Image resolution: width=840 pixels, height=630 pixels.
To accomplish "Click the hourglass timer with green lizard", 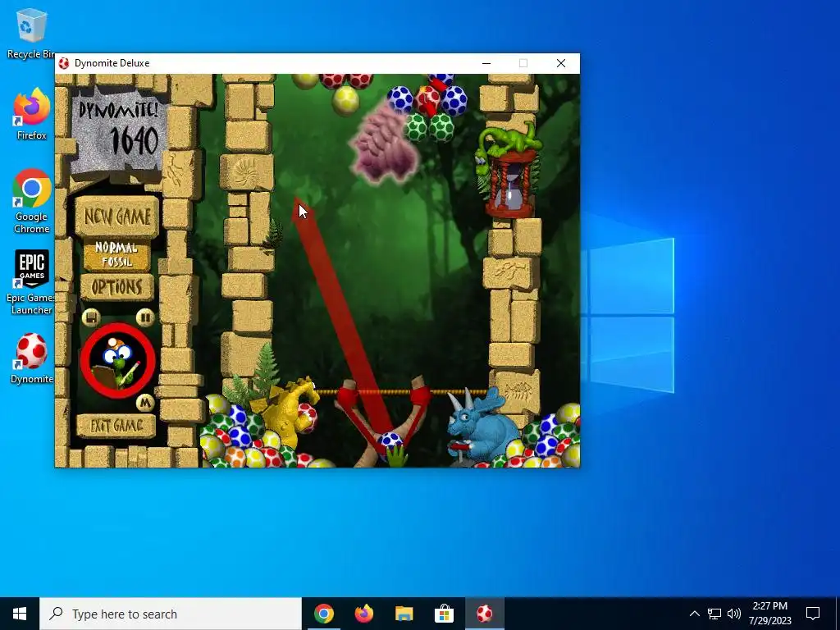I will coord(510,171).
